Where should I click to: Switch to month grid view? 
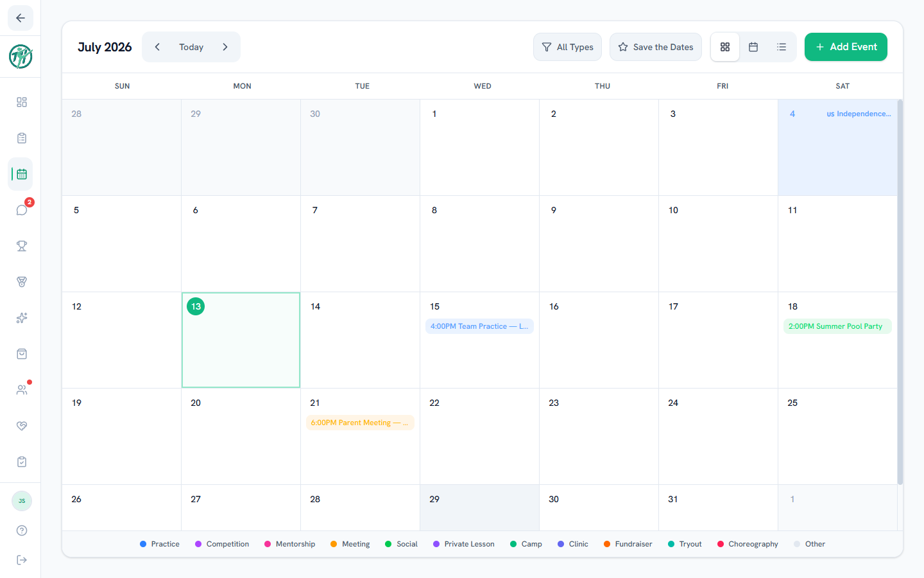click(725, 47)
